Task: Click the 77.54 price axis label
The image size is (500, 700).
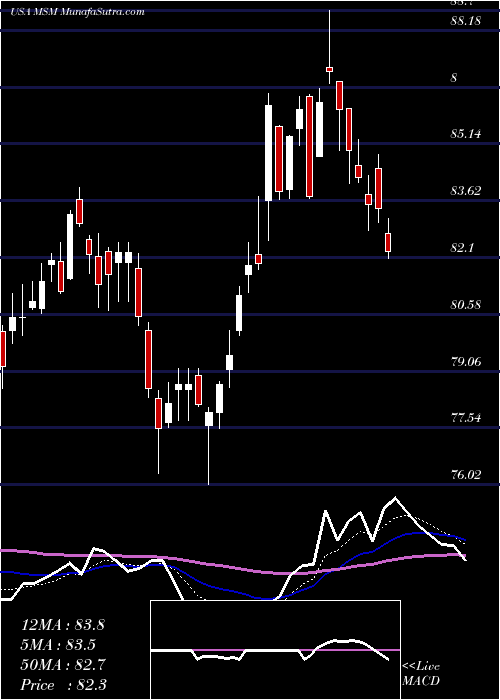Action: 466,418
